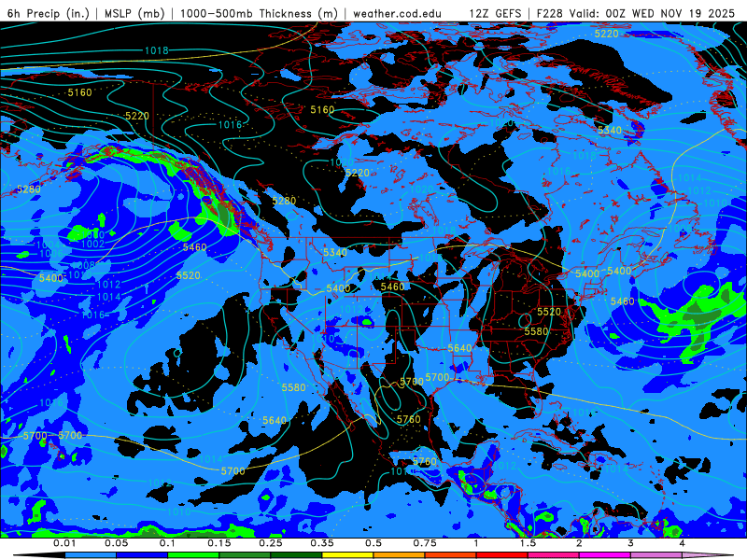Click the 5520 thickness label over Ohio Valley
747x560 pixels.
tap(549, 312)
